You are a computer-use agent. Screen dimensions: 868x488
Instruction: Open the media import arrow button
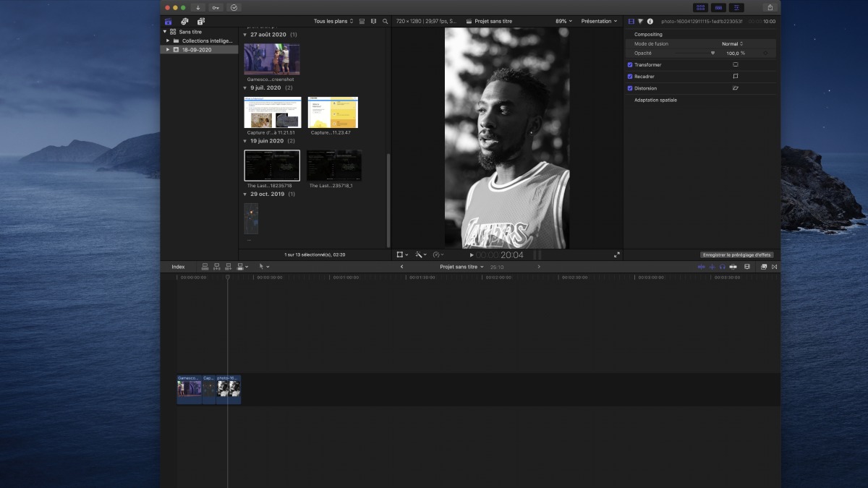pyautogui.click(x=198, y=7)
